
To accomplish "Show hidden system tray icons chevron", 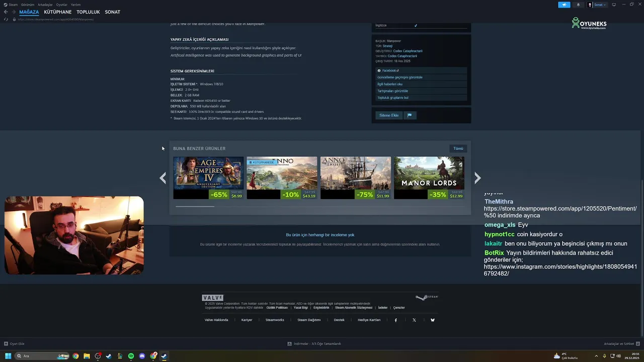I will [x=596, y=356].
